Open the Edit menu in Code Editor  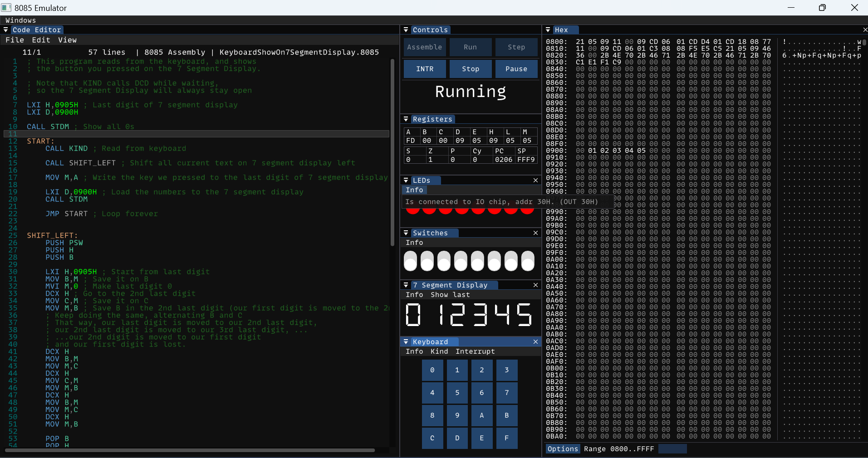tap(41, 40)
